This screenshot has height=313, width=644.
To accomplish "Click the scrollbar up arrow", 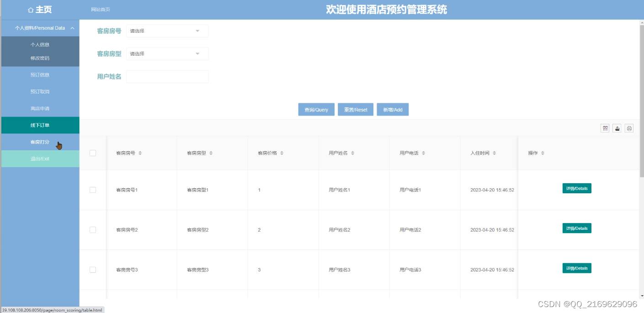I will 641,22.
